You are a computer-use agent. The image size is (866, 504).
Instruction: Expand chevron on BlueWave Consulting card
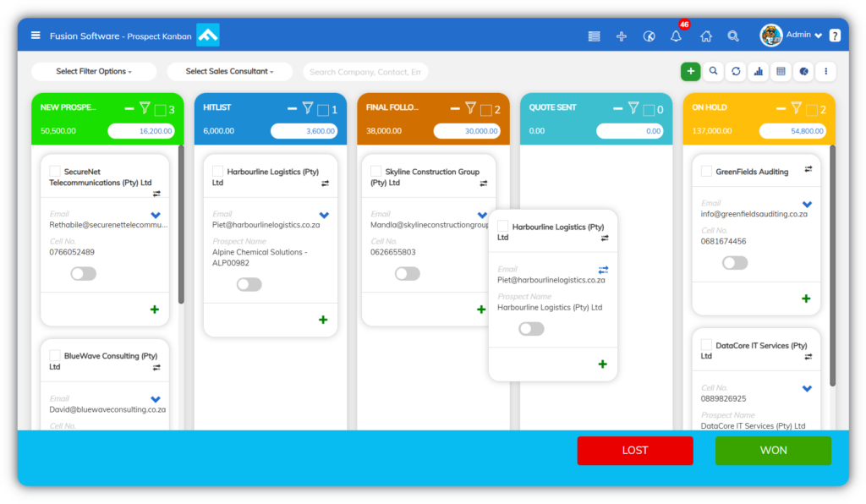point(156,399)
